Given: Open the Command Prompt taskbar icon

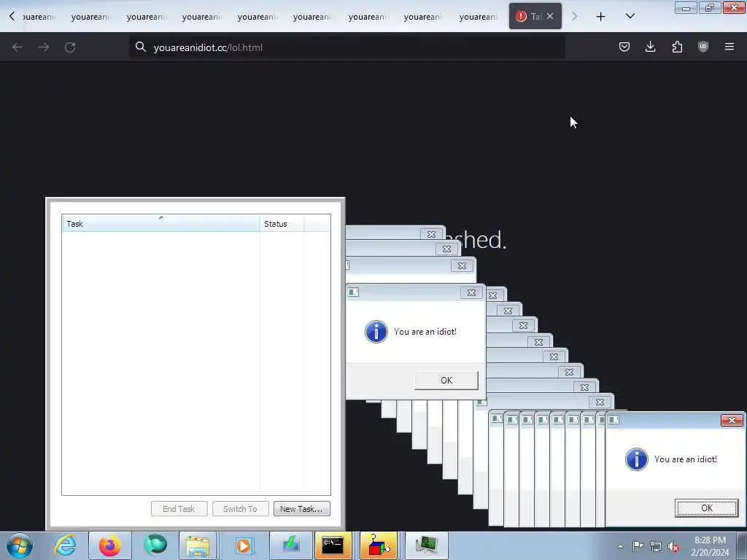Looking at the screenshot, I should 333,545.
